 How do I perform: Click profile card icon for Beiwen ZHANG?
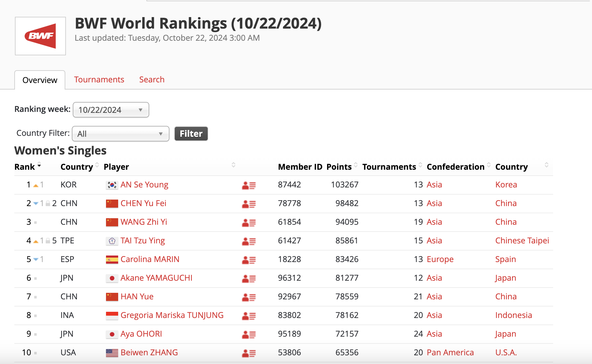(248, 353)
